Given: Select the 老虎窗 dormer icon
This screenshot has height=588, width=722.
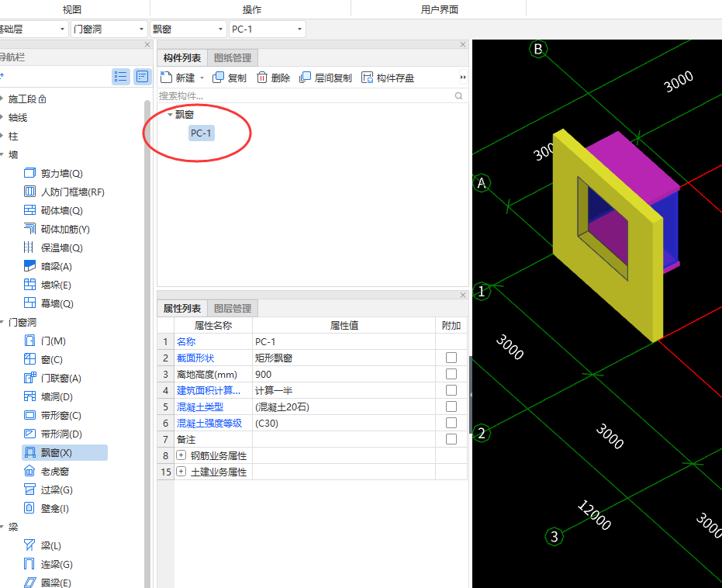Looking at the screenshot, I should click(29, 471).
